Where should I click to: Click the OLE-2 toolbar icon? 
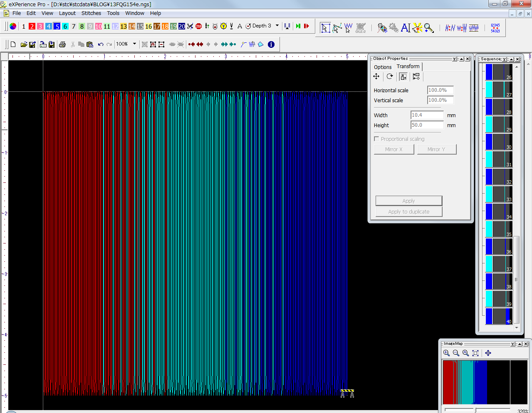tap(361, 28)
